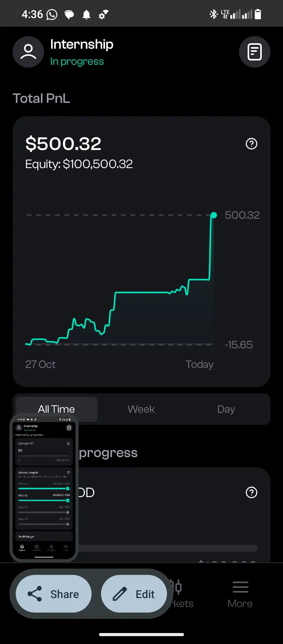The height and width of the screenshot is (644, 283).
Task: Select the All Time range tab
Action: [56, 409]
